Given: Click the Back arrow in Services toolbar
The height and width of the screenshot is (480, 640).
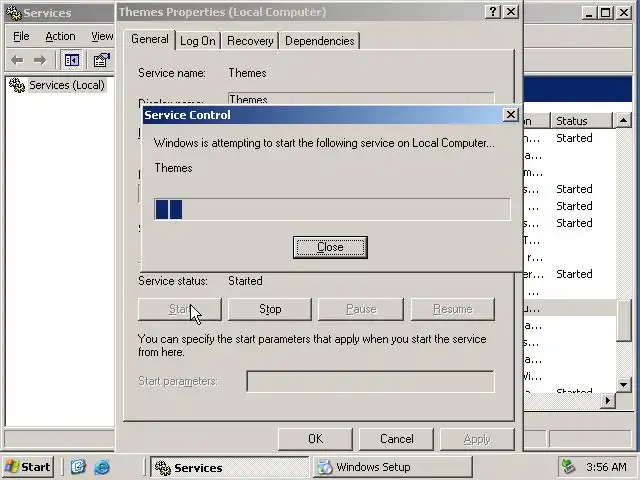Looking at the screenshot, I should [x=17, y=60].
